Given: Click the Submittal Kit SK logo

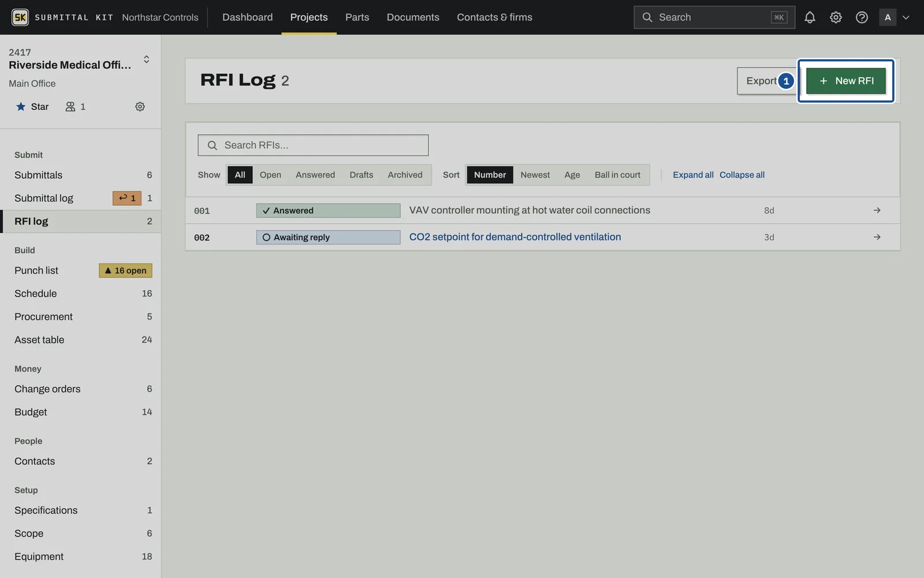Looking at the screenshot, I should coord(20,17).
